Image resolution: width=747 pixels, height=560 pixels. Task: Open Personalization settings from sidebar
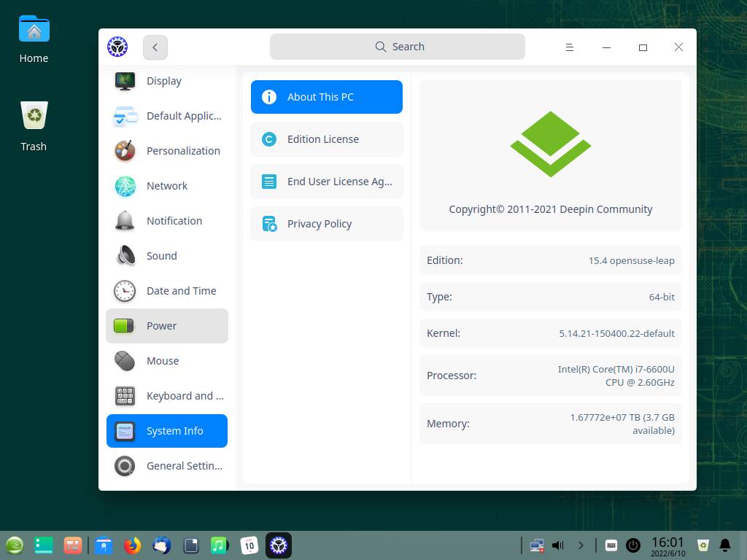pyautogui.click(x=183, y=151)
